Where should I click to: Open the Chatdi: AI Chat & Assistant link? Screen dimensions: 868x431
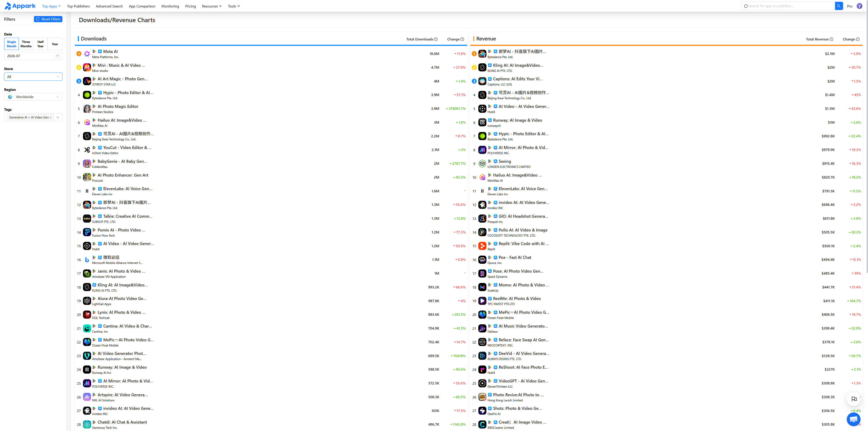[122, 422]
